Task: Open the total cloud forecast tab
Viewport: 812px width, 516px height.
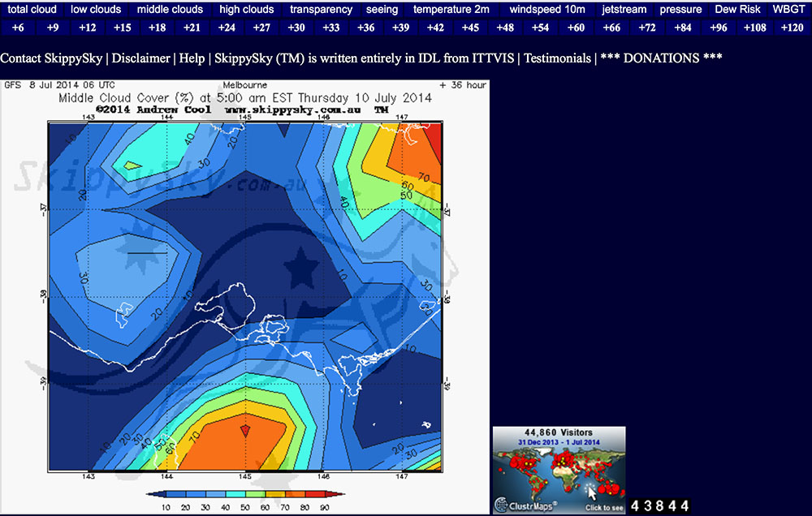Action: point(32,9)
